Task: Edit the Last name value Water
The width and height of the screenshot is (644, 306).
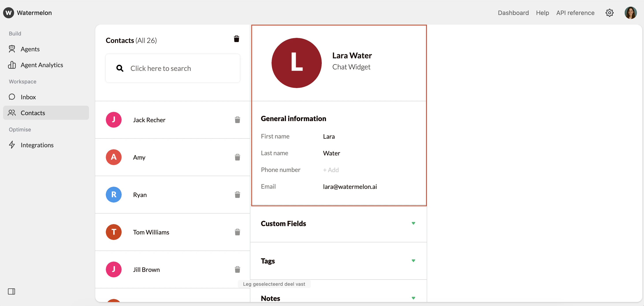Action: (x=331, y=153)
